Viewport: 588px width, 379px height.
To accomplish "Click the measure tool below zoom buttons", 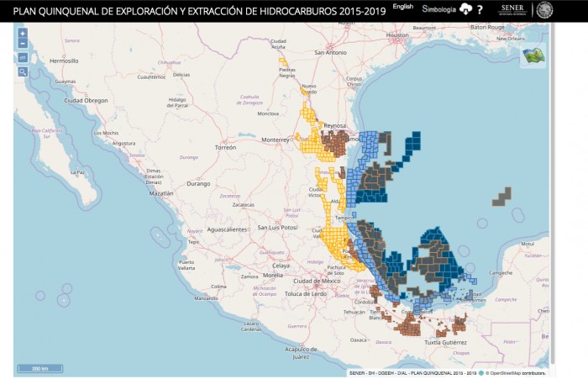I will 23,58.
